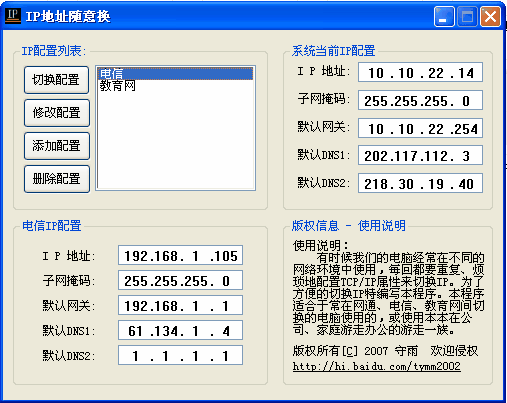The width and height of the screenshot is (507, 403).
Task: Select 电信 in the IP config list
Action: (175, 74)
